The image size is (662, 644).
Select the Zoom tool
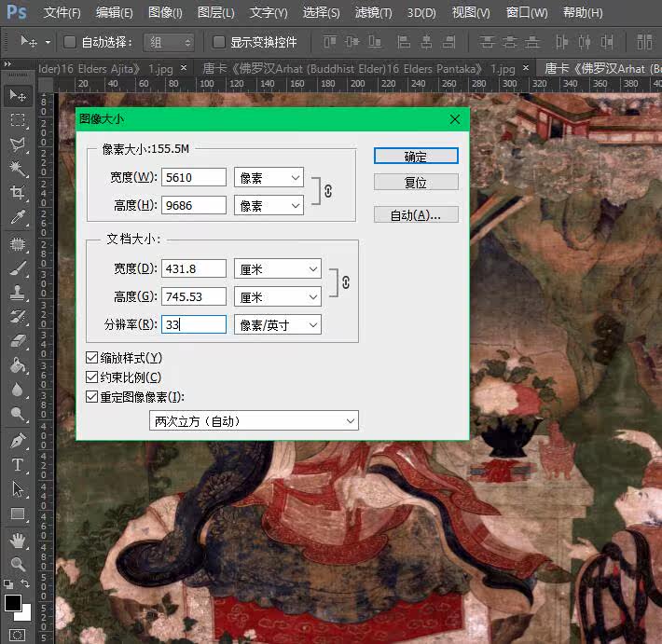18,564
